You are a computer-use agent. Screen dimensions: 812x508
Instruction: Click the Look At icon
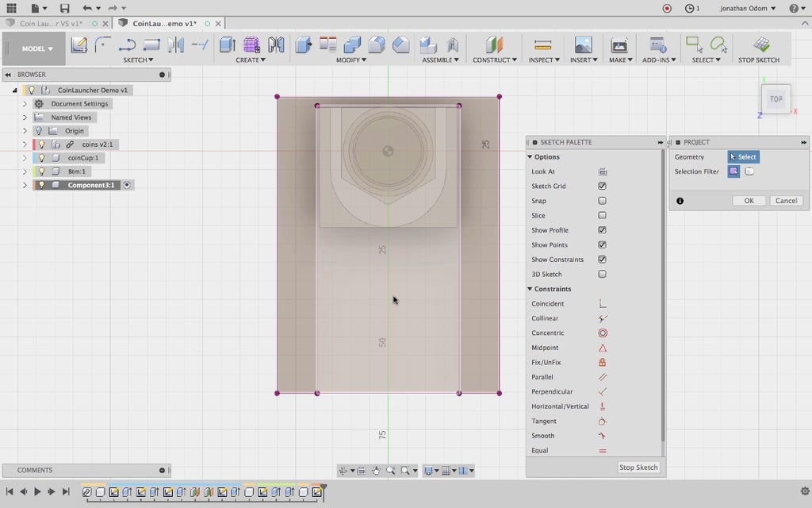603,171
